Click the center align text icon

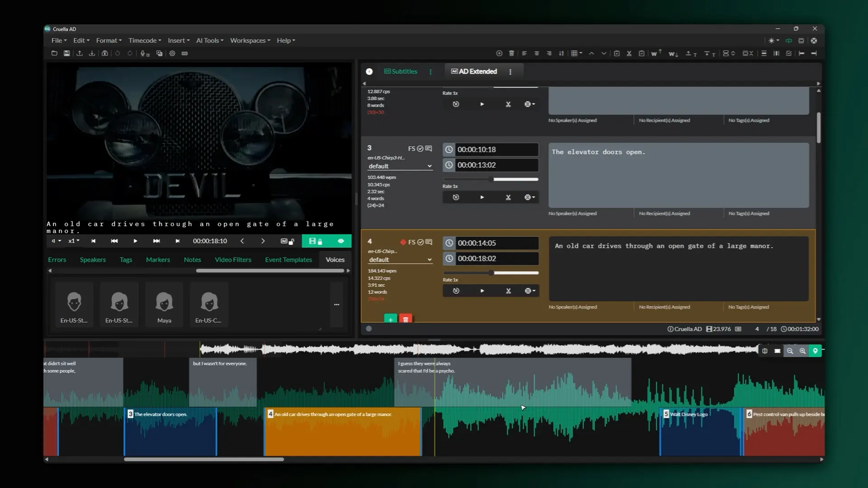(x=537, y=53)
